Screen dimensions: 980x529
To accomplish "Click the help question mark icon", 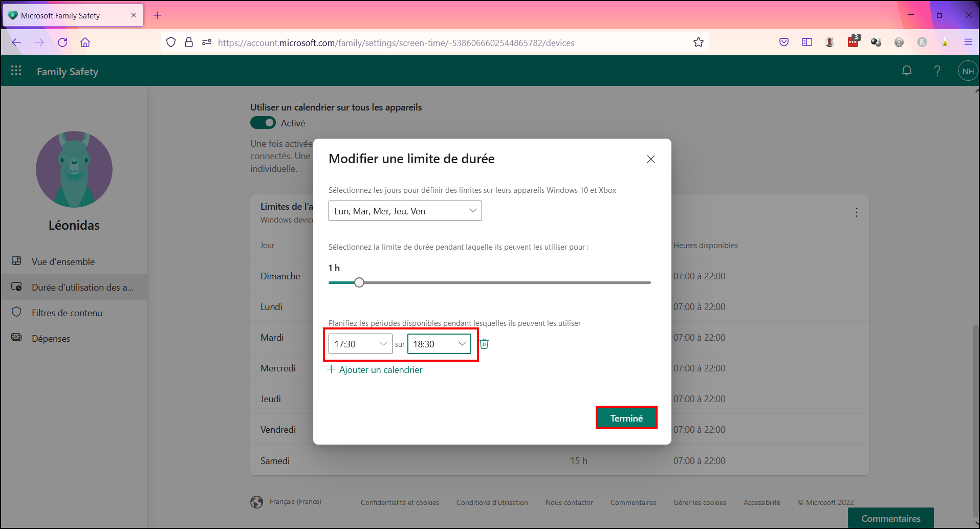I will coord(937,71).
